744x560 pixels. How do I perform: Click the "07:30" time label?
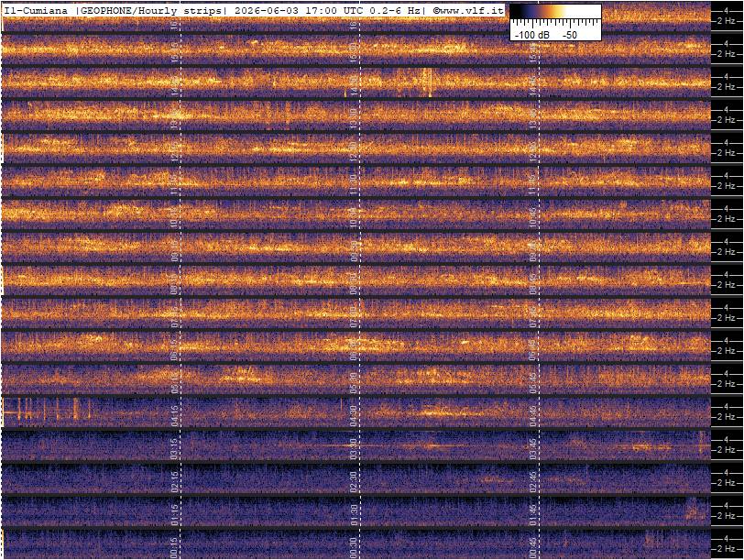click(354, 317)
